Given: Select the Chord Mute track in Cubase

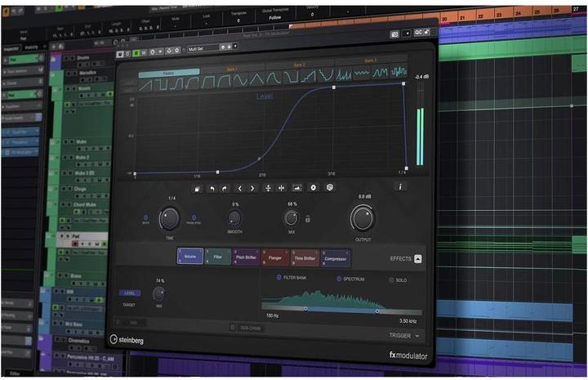Looking at the screenshot, I should 84,205.
